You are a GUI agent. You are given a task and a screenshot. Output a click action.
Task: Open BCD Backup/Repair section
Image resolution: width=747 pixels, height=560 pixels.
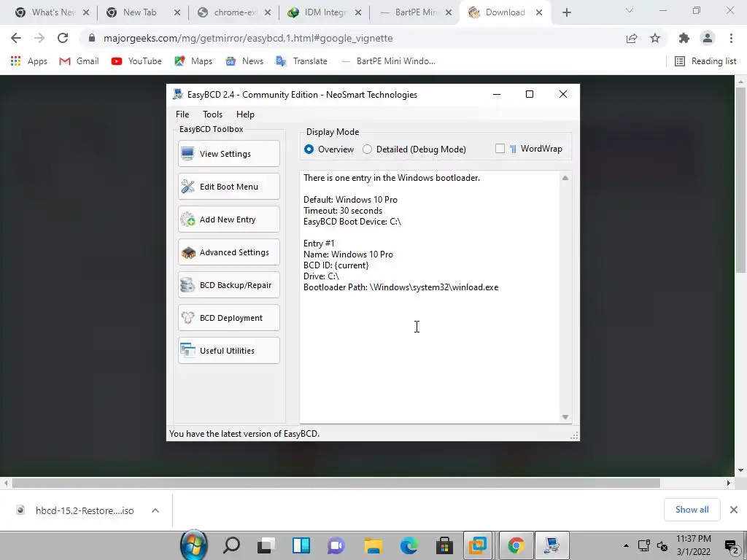pos(228,285)
